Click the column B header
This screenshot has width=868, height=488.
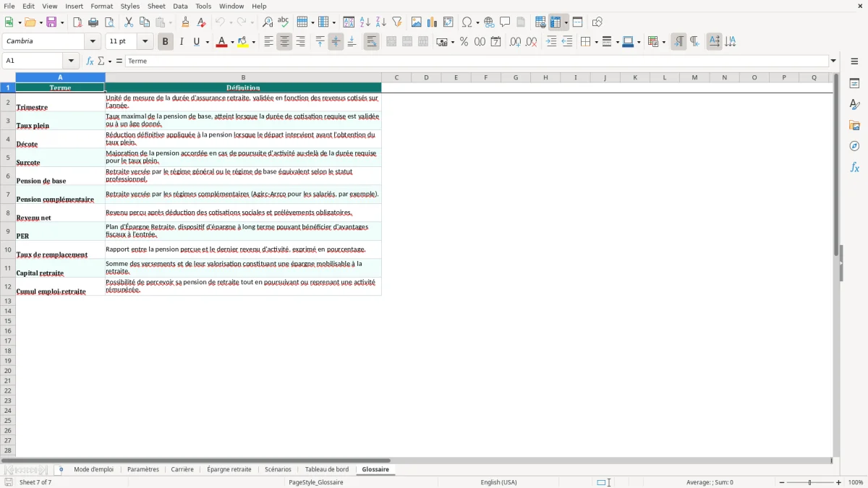pyautogui.click(x=243, y=77)
